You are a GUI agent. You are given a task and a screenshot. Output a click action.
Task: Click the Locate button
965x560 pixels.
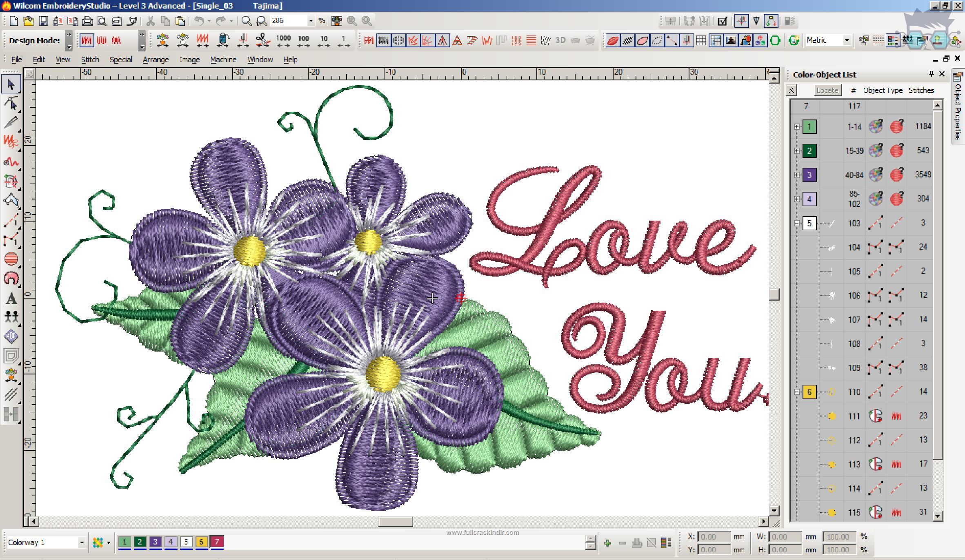(x=827, y=90)
